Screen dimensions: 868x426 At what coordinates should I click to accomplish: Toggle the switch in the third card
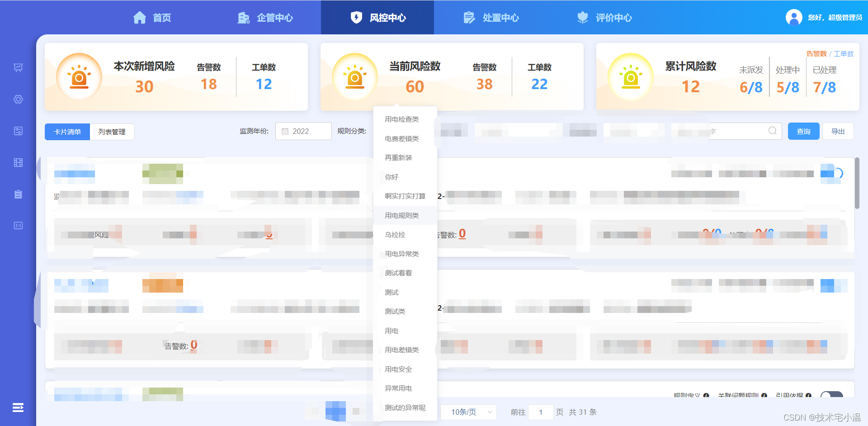(832, 395)
